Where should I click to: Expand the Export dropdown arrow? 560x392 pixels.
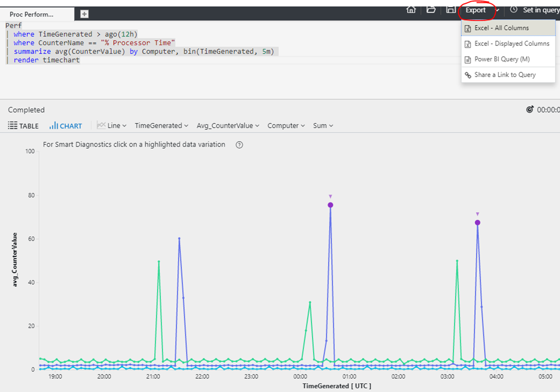coord(497,10)
